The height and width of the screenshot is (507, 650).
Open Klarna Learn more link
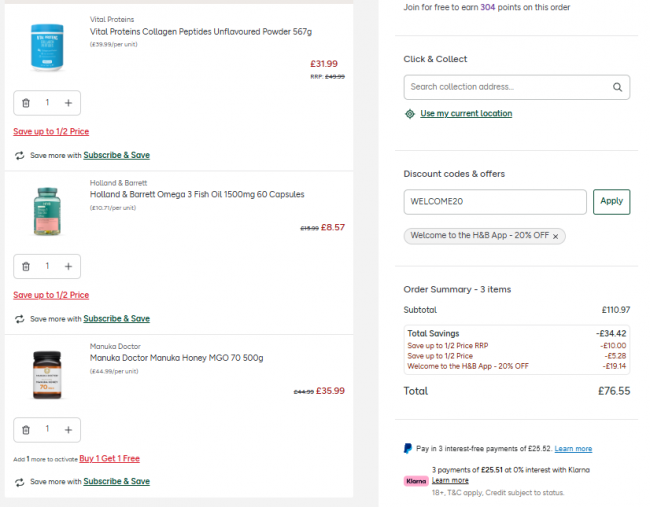(450, 481)
